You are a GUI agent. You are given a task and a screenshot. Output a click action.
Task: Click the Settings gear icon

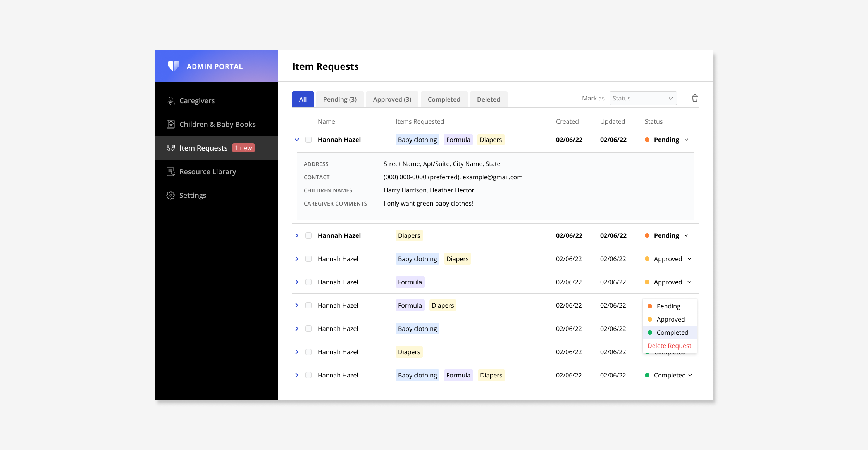coord(170,195)
